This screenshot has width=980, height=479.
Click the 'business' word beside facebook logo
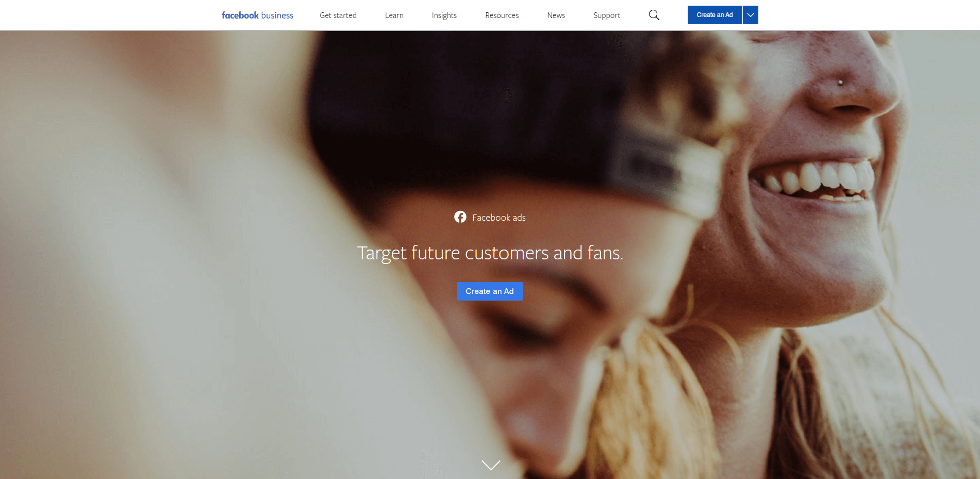tap(277, 15)
